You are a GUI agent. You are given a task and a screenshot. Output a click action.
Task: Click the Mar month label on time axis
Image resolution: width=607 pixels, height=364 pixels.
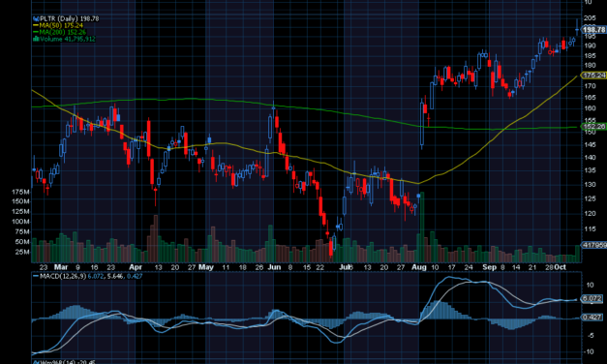(61, 267)
